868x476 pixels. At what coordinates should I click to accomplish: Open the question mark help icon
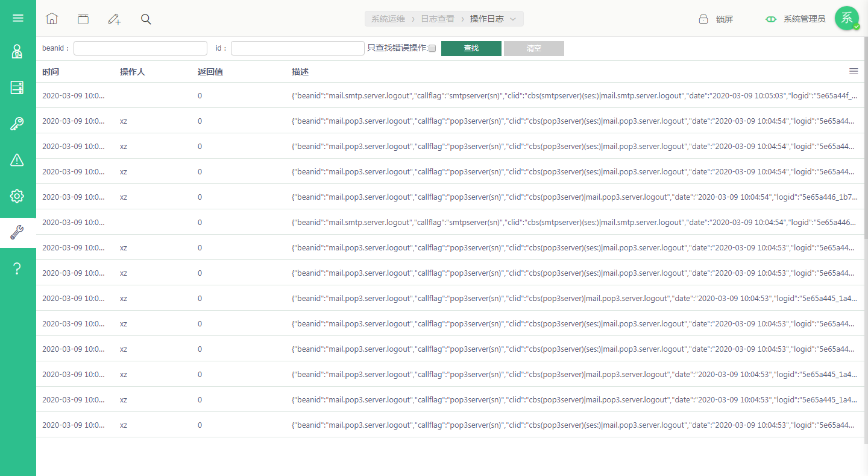17,268
